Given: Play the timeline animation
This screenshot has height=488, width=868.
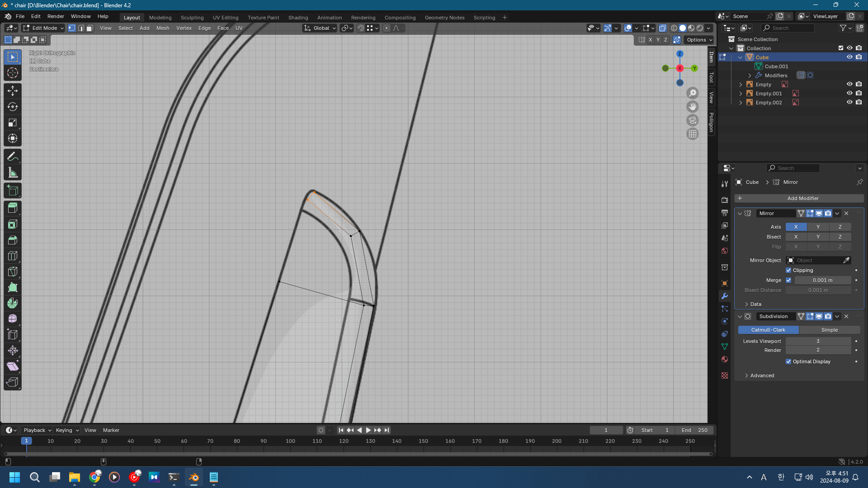Looking at the screenshot, I should (368, 430).
